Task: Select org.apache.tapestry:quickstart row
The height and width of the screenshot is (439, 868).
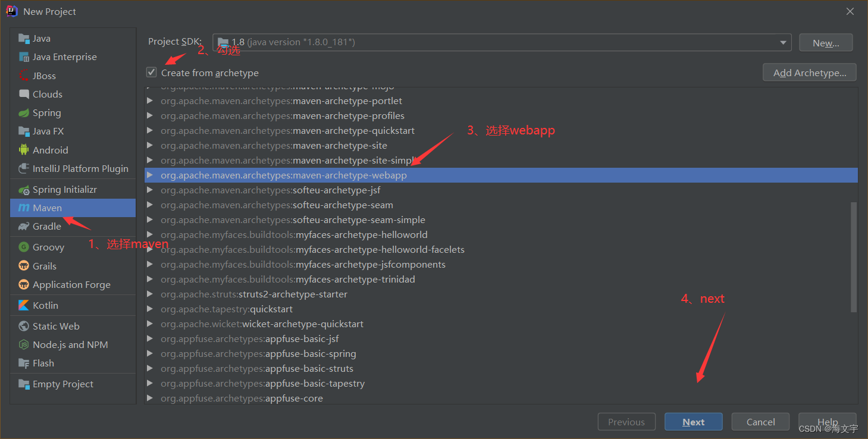Action: (x=501, y=309)
